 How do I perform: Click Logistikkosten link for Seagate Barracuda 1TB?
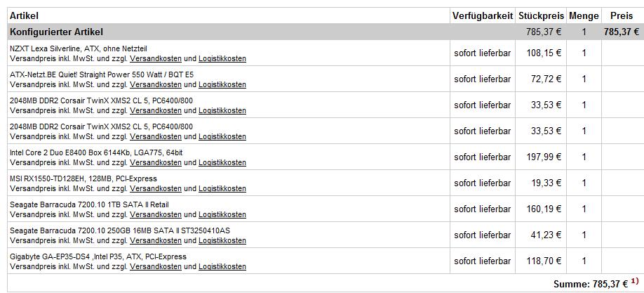tap(222, 214)
